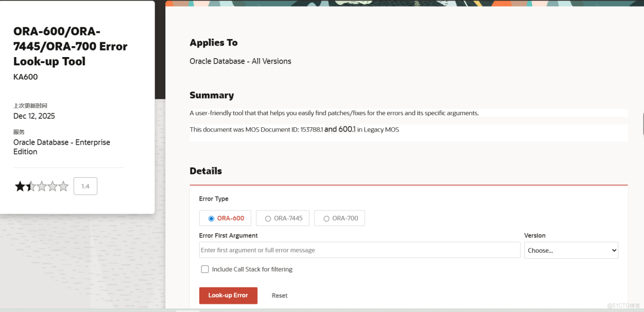
Task: Click the Summary section heading
Action: (212, 95)
